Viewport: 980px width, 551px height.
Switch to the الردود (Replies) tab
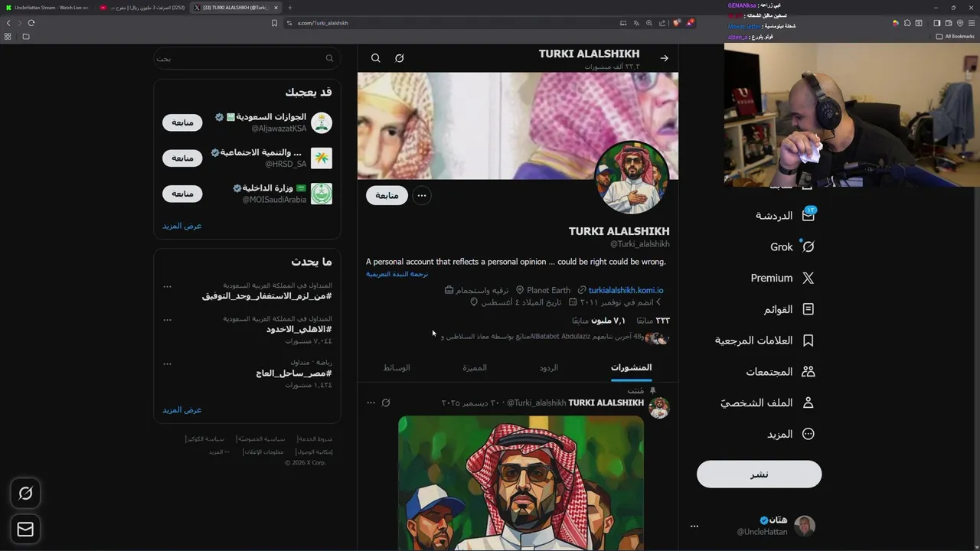click(x=548, y=368)
